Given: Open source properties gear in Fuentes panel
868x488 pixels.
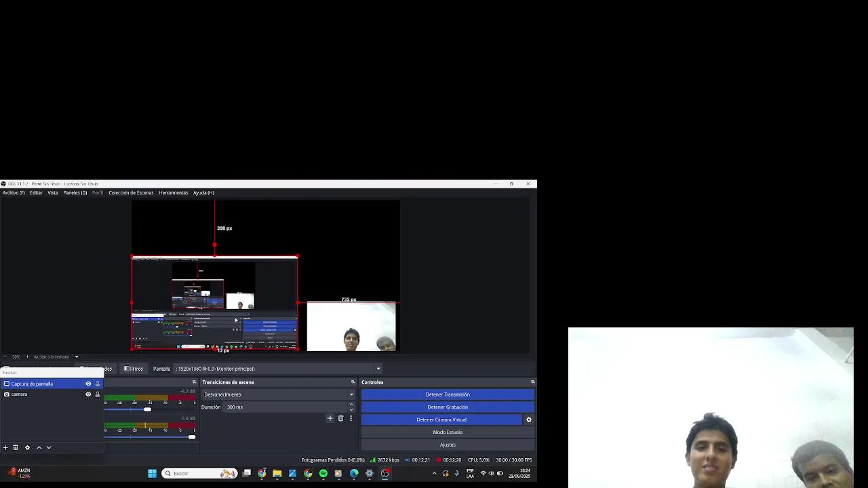Looking at the screenshot, I should coord(27,447).
